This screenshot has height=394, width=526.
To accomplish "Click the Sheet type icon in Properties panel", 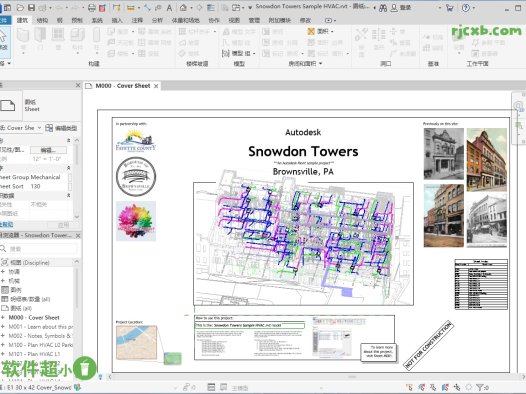I will click(x=8, y=105).
